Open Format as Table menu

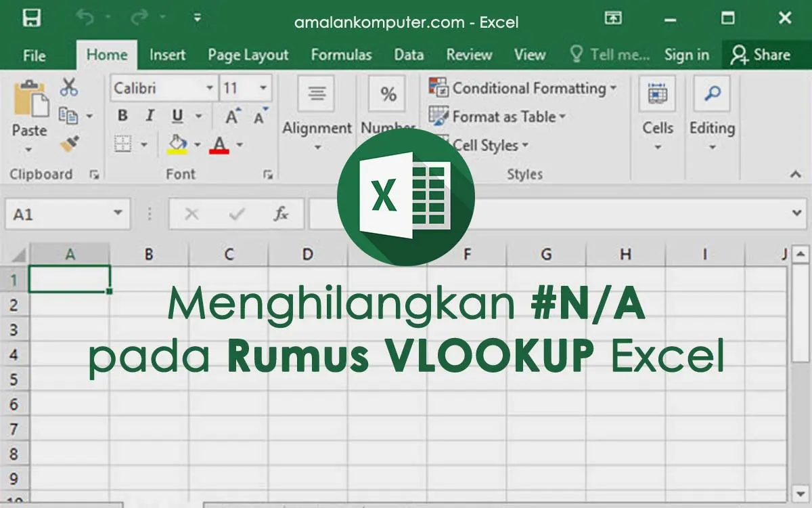497,117
